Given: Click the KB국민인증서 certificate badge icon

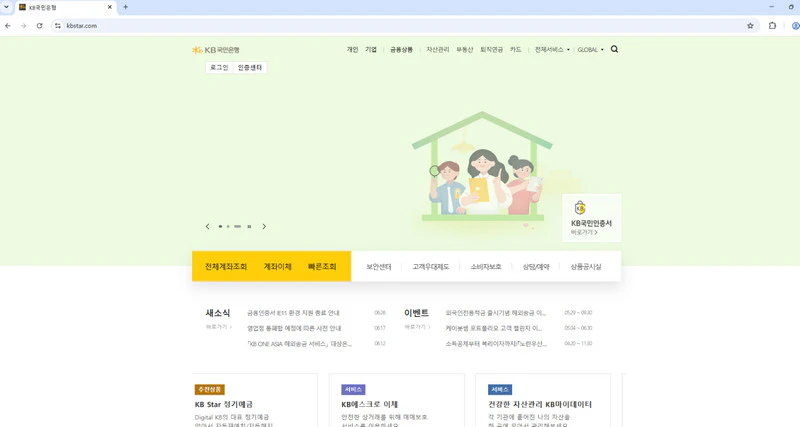Looking at the screenshot, I should click(x=580, y=208).
